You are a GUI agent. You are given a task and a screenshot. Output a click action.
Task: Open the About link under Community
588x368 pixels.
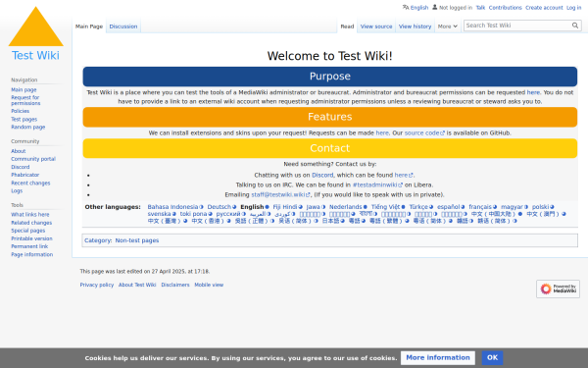18,151
